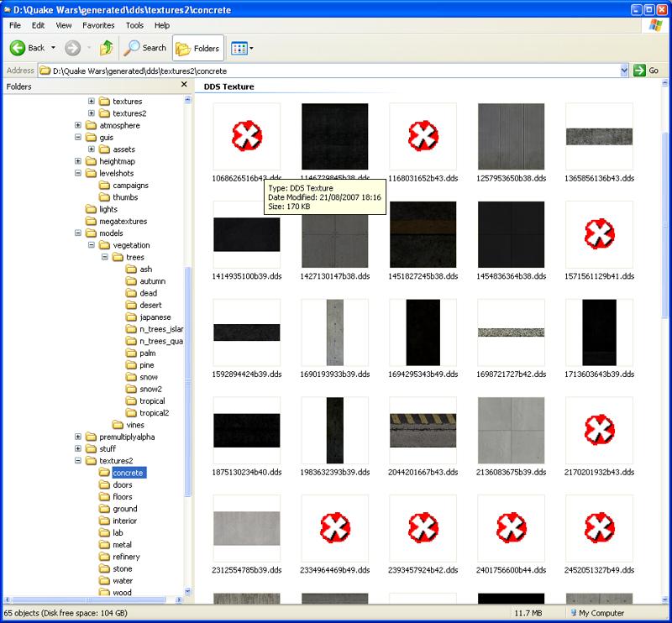Select thumbnail 1451827245b38.dds

pos(423,234)
